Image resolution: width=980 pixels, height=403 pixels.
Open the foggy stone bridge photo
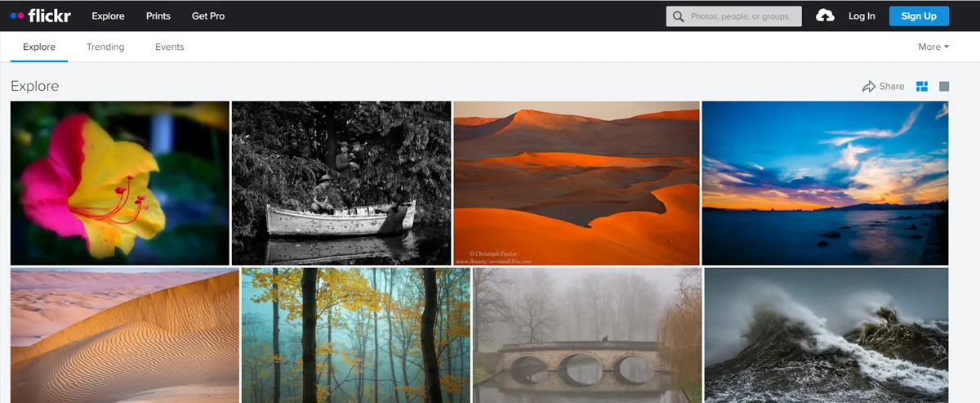pyautogui.click(x=587, y=335)
